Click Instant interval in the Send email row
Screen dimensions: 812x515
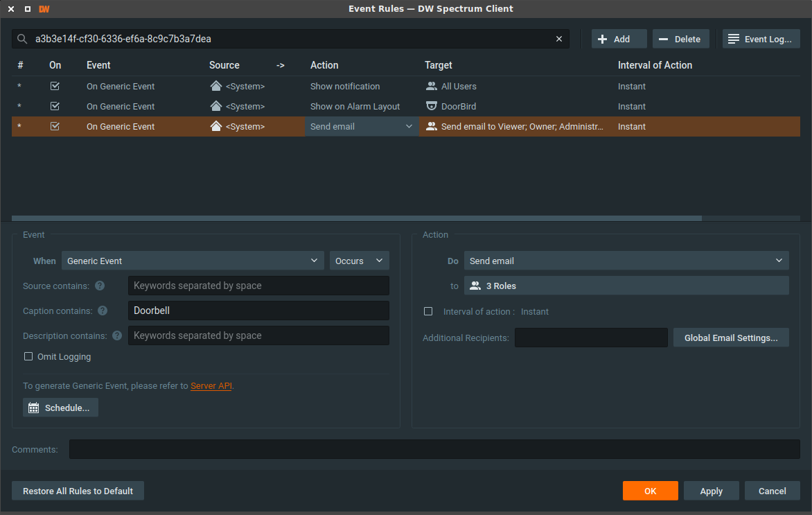(x=632, y=126)
